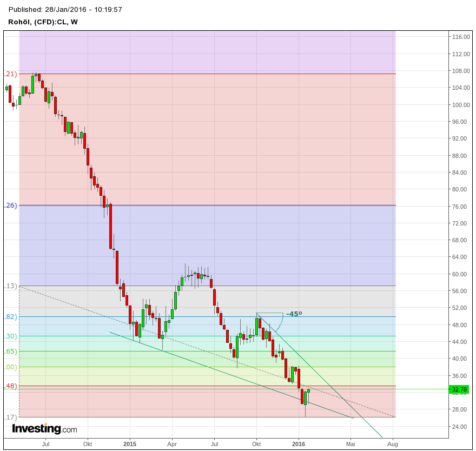Select the Apr label on time axis
Viewport: 476px width, 451px height.
172,444
